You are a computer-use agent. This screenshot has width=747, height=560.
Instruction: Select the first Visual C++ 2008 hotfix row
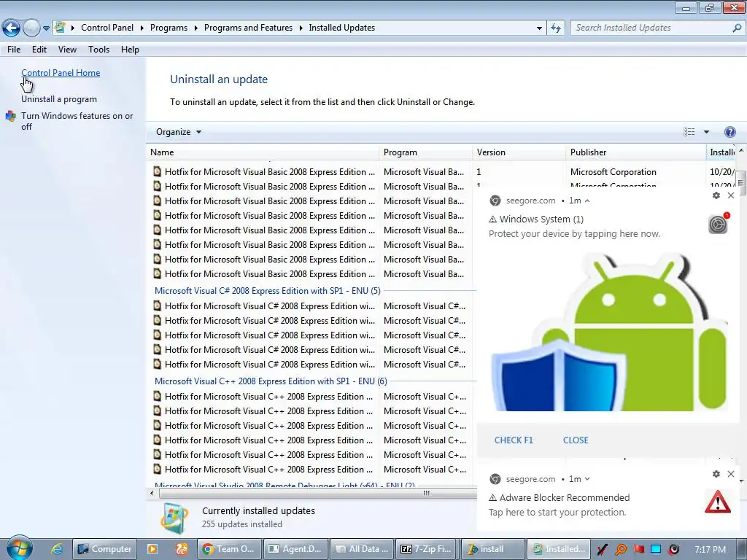click(x=312, y=397)
